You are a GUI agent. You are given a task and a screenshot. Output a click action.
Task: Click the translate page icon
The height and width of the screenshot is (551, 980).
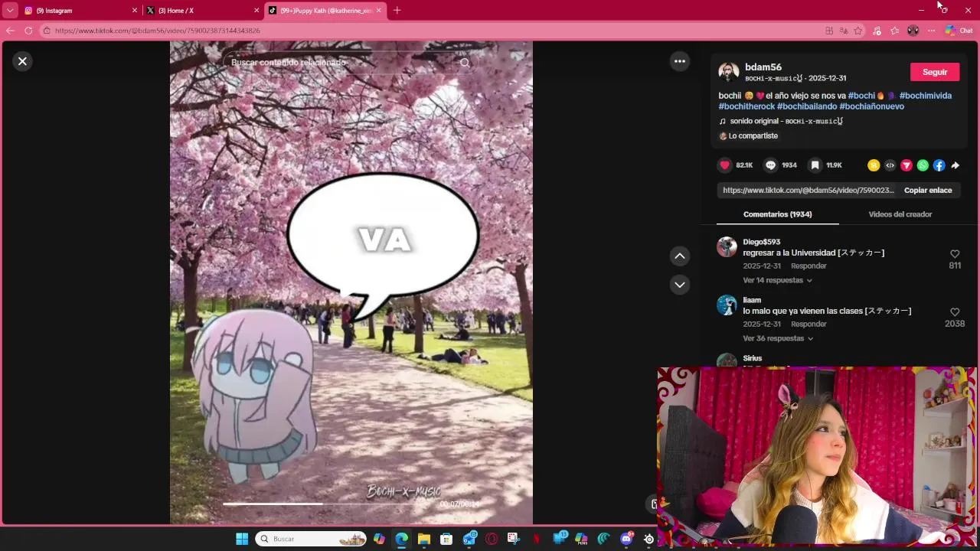[x=844, y=31]
